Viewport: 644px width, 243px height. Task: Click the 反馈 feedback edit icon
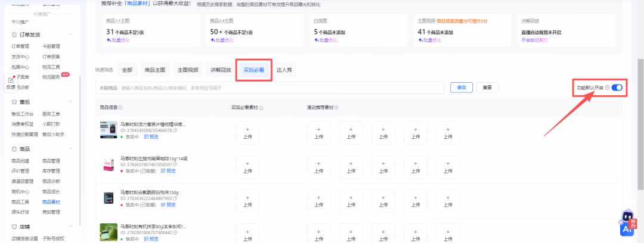(11, 79)
